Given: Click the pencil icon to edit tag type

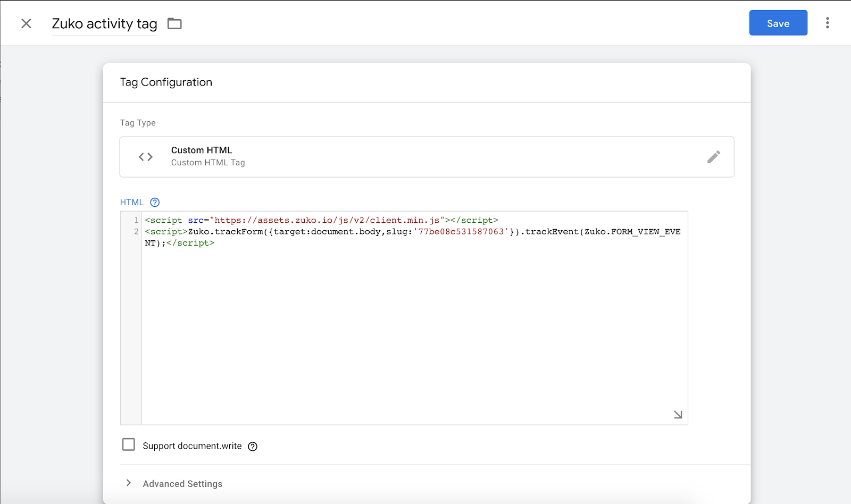Looking at the screenshot, I should [x=714, y=156].
